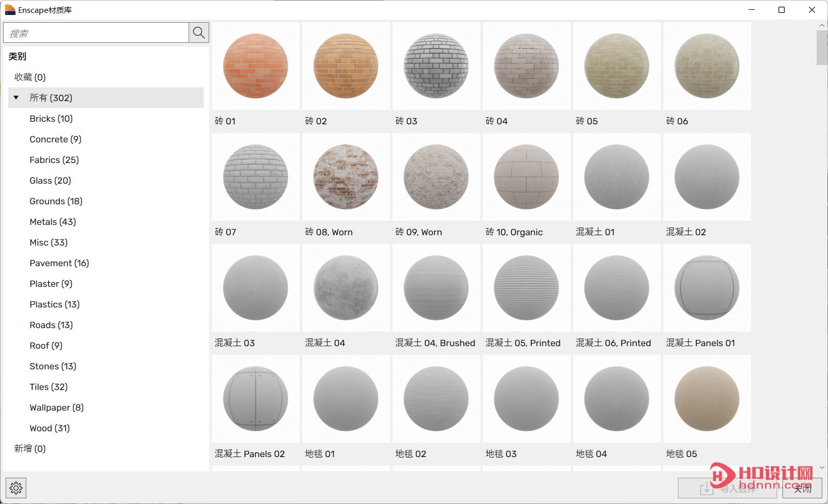The width and height of the screenshot is (828, 504).
Task: Choose the 混凝土 06, Printed material
Action: tap(616, 288)
